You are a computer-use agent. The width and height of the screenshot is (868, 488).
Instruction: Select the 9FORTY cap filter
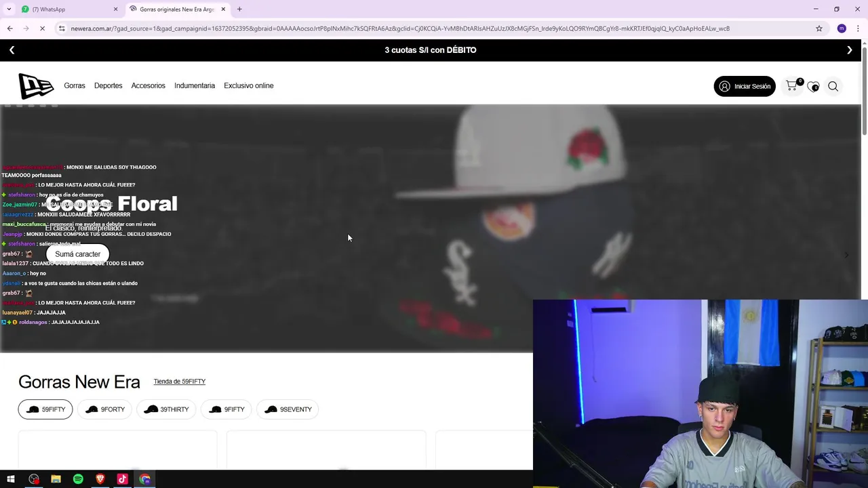coord(105,409)
